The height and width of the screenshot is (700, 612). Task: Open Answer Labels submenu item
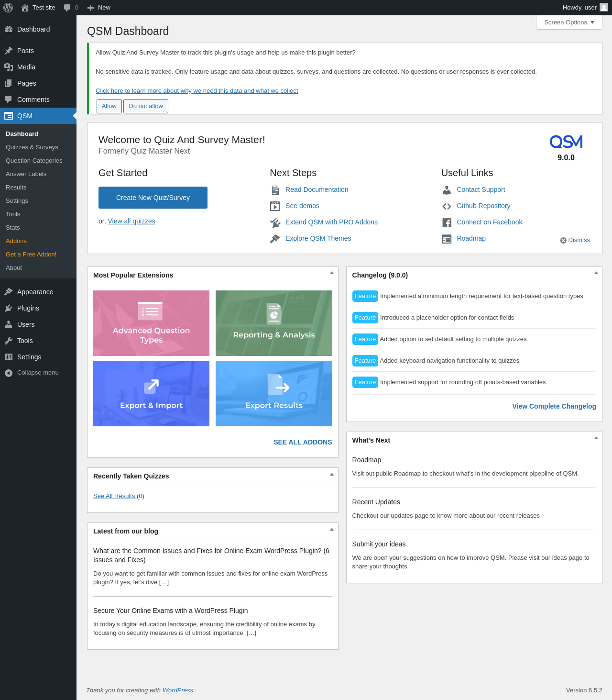(x=26, y=174)
